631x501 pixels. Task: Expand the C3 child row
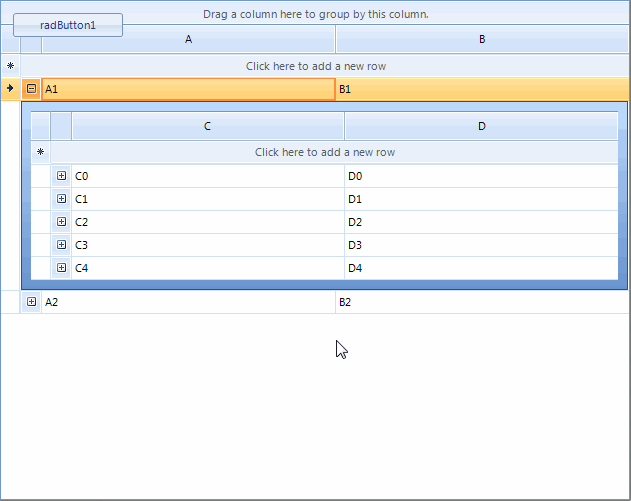click(62, 245)
